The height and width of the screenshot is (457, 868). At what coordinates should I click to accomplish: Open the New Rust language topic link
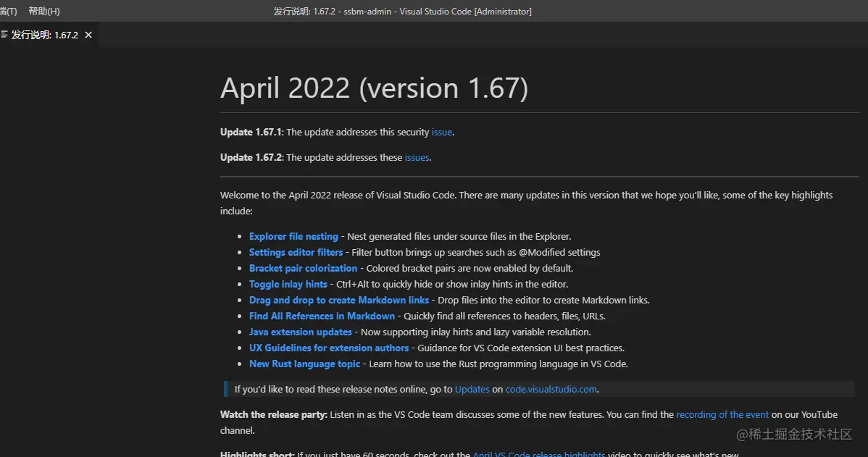[304, 364]
